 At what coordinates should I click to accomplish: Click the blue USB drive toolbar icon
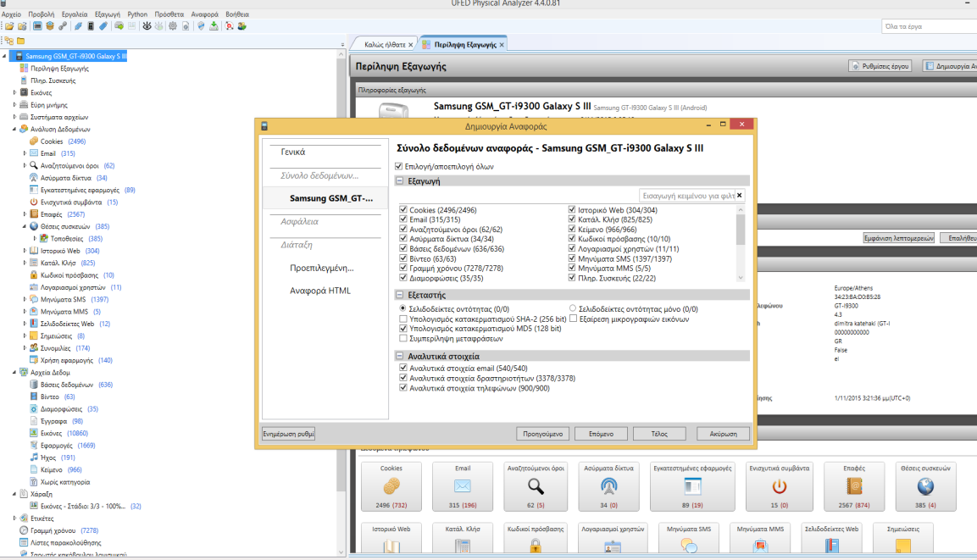point(103,26)
